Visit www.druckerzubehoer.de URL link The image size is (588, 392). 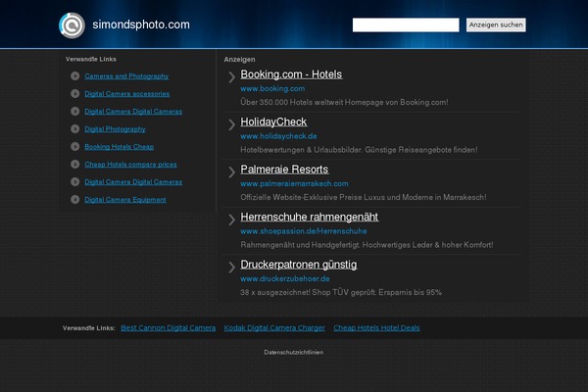point(285,278)
